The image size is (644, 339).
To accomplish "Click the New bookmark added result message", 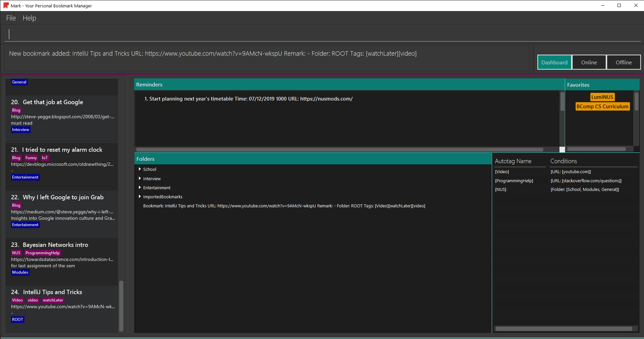I will pyautogui.click(x=213, y=54).
